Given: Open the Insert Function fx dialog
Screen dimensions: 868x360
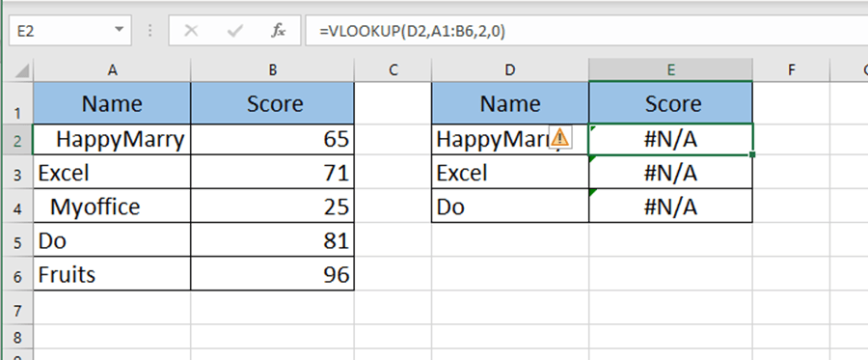Looking at the screenshot, I should [278, 31].
